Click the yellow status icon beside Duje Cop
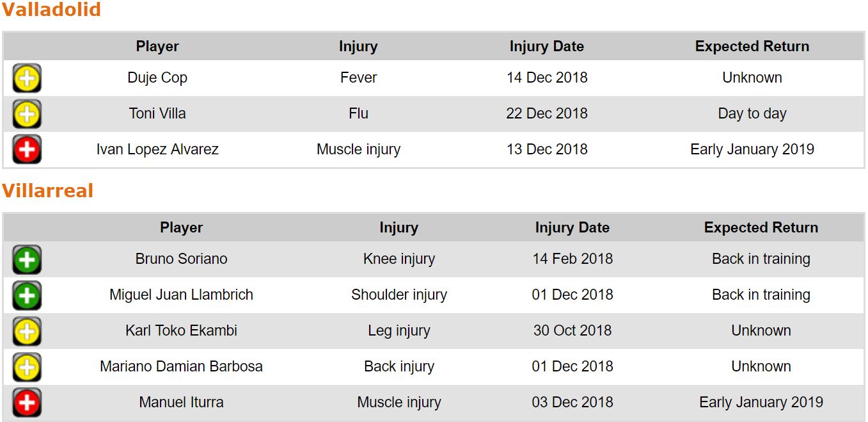Screen dimensions: 868x422 (x=27, y=79)
